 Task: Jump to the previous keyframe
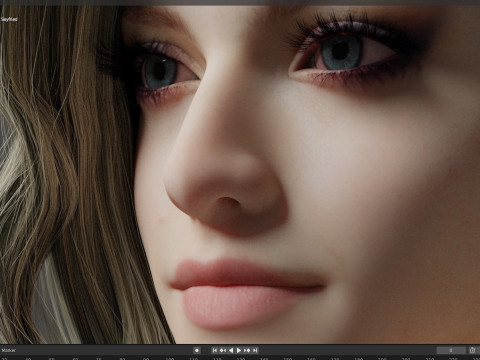[x=223, y=350]
